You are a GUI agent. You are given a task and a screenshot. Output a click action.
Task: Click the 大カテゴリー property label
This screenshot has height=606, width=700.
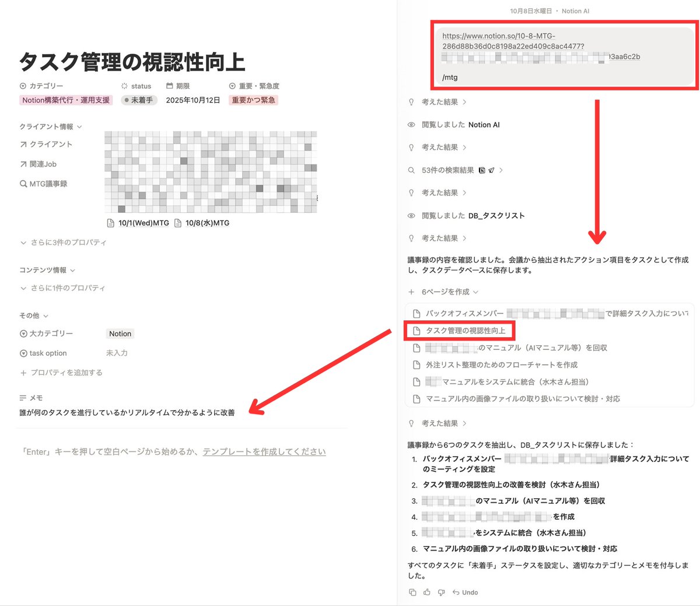pos(46,334)
